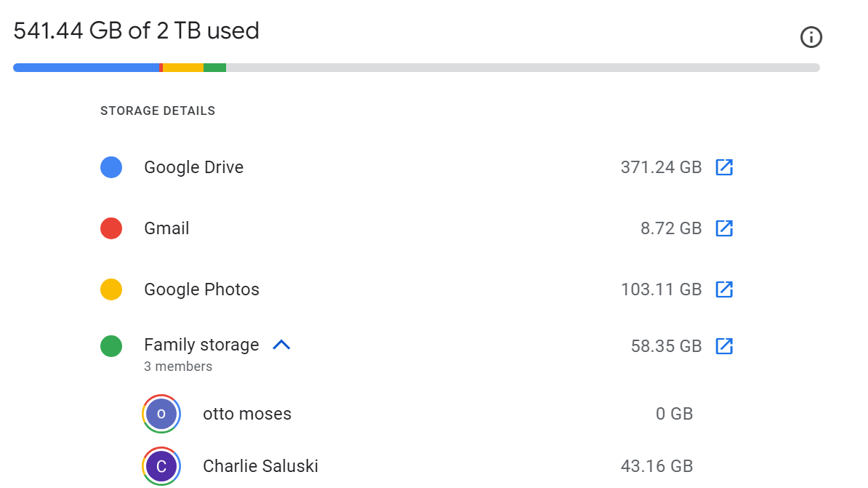The image size is (868, 488).
Task: Click the yellow Google Photos dot
Action: click(x=111, y=289)
